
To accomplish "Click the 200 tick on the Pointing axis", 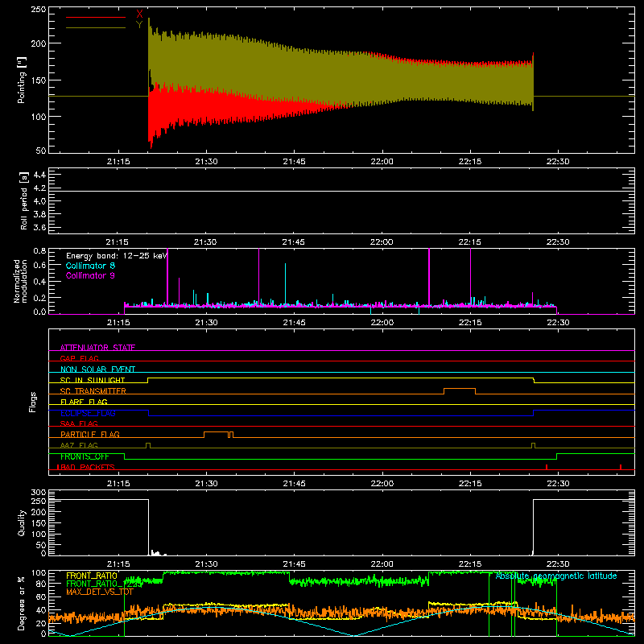I will tap(38, 43).
